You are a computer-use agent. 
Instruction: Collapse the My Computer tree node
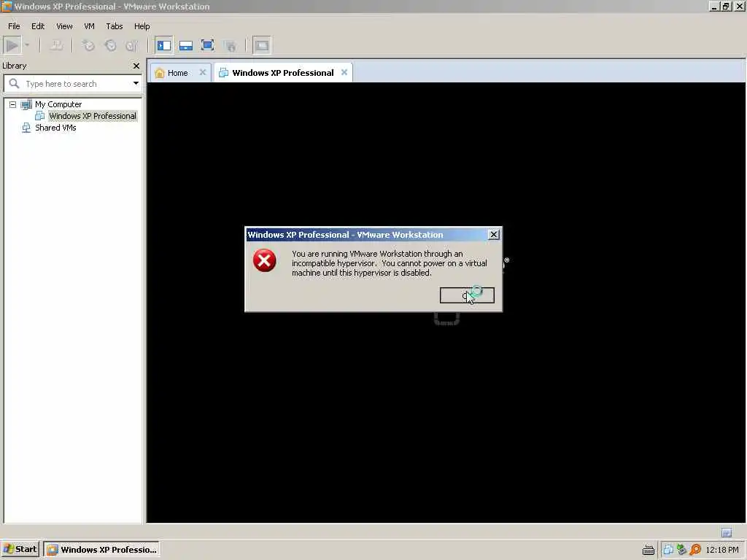point(13,104)
